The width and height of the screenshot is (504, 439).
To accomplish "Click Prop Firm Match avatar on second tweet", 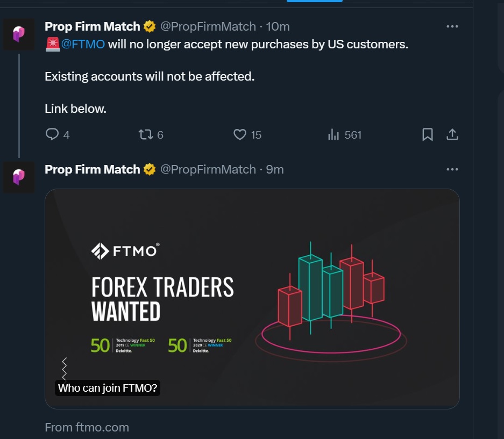I will click(x=19, y=177).
